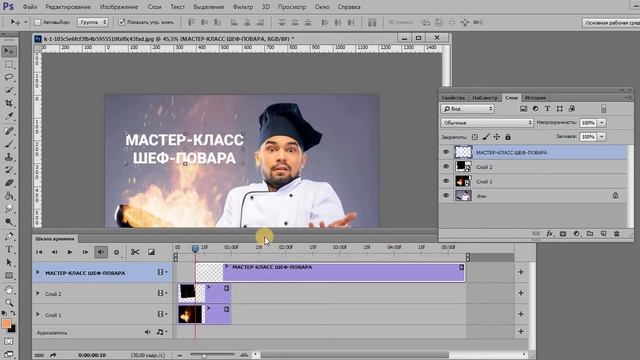This screenshot has height=360, width=640.
Task: Render video with arrow icon at timeline bottom
Action: click(53, 355)
